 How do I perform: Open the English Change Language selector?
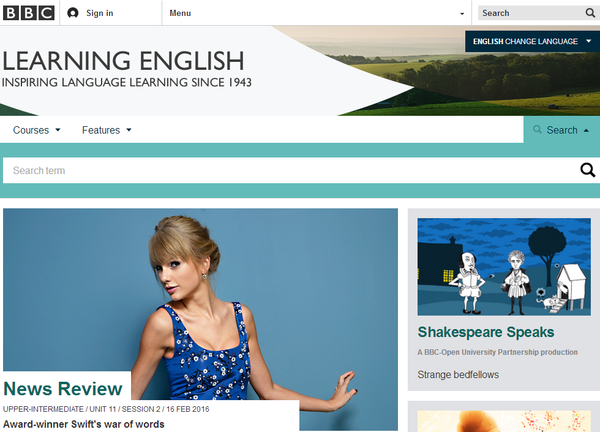click(x=532, y=41)
